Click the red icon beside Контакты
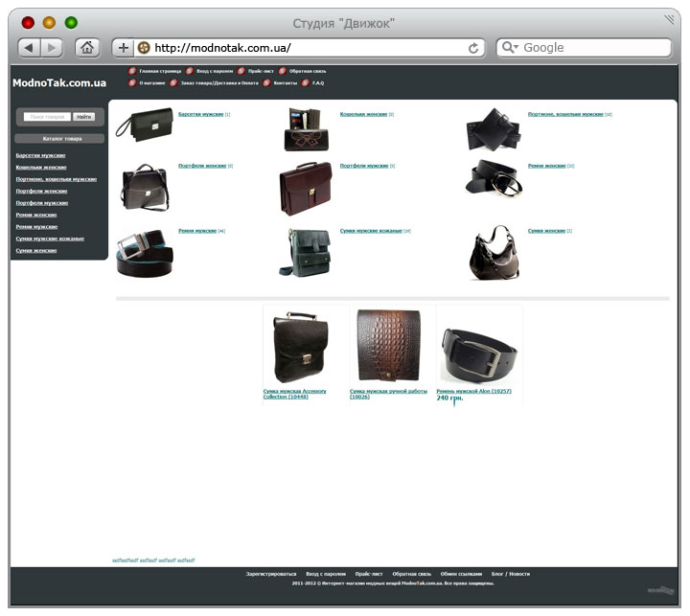The image size is (690, 616). coord(266,82)
